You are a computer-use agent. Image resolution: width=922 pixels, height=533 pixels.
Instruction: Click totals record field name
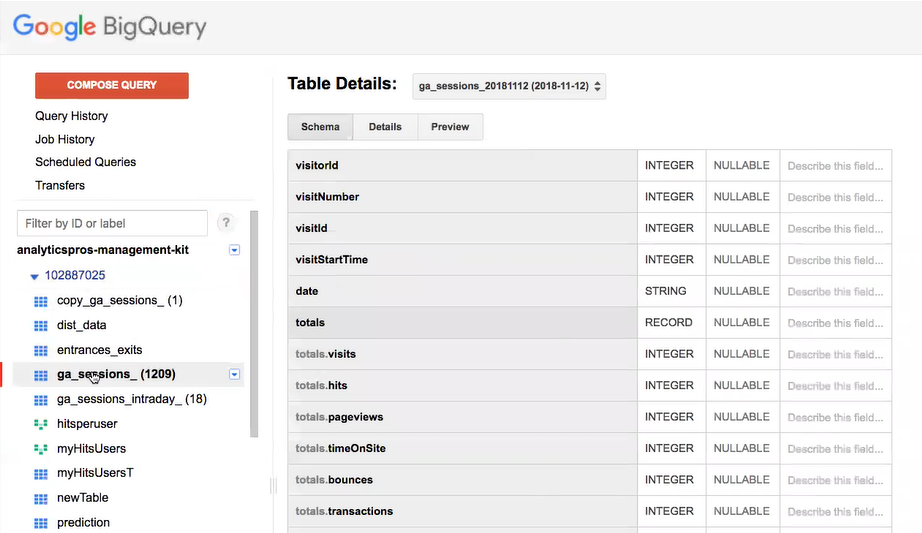click(310, 322)
